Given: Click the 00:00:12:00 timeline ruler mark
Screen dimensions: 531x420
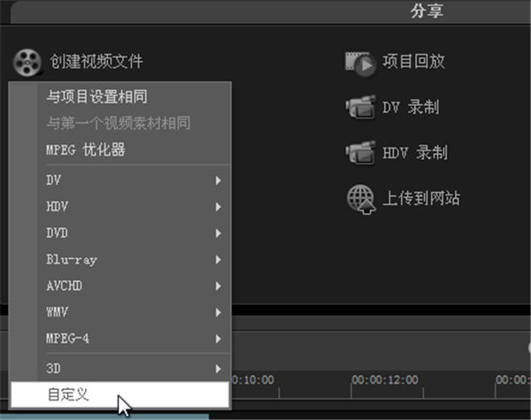Looking at the screenshot, I should pos(385,379).
